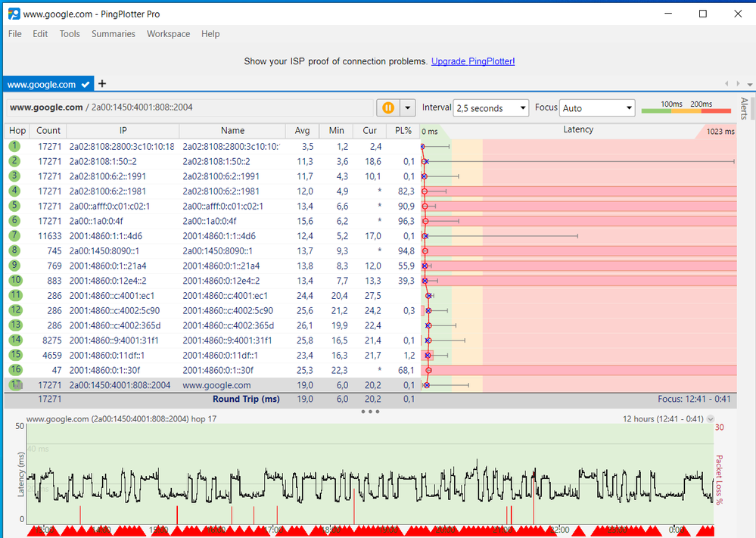Select the www.google.com target tab

[42, 84]
